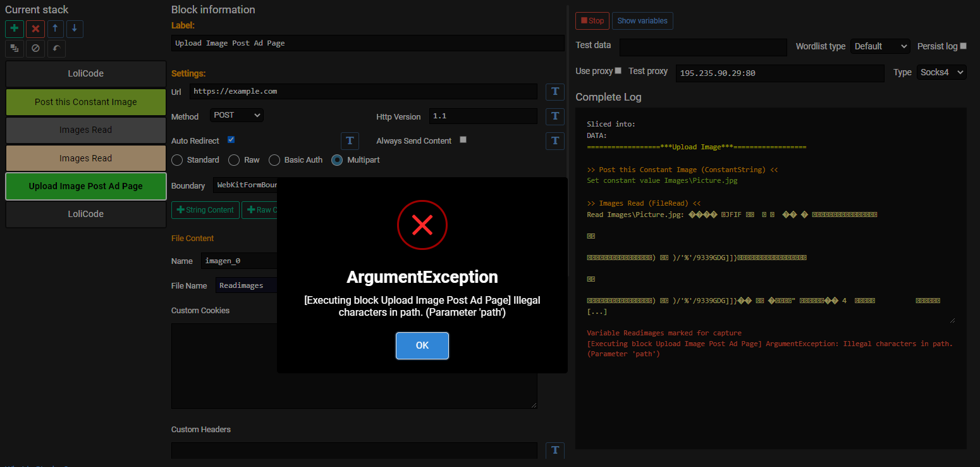This screenshot has height=467, width=980.
Task: Toggle the variable mode icon next to Url
Action: point(555,91)
